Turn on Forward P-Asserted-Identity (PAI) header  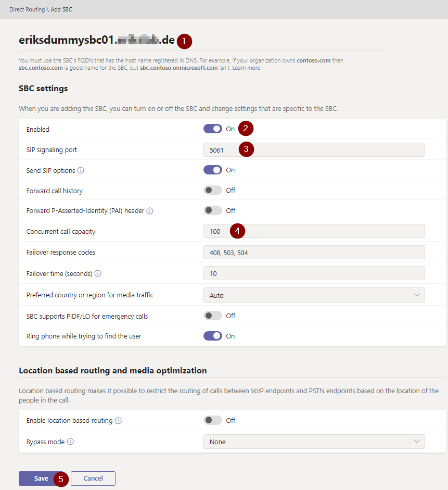(x=212, y=210)
